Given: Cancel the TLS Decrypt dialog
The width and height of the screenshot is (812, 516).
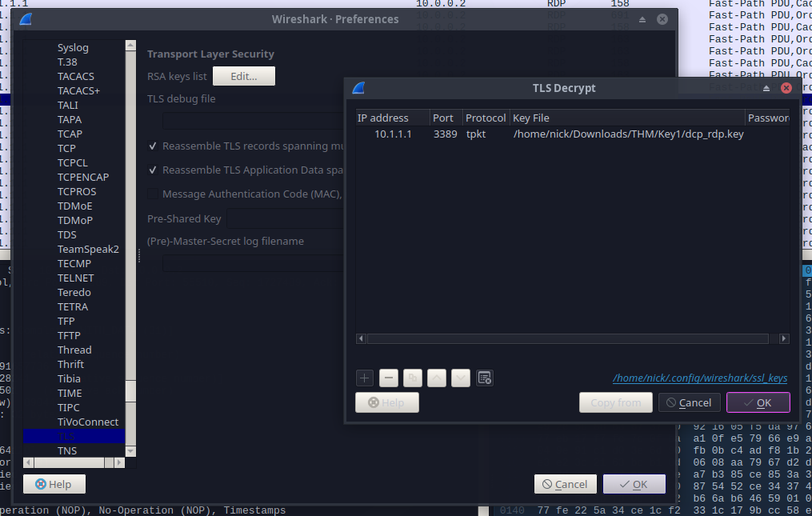Looking at the screenshot, I should (690, 402).
